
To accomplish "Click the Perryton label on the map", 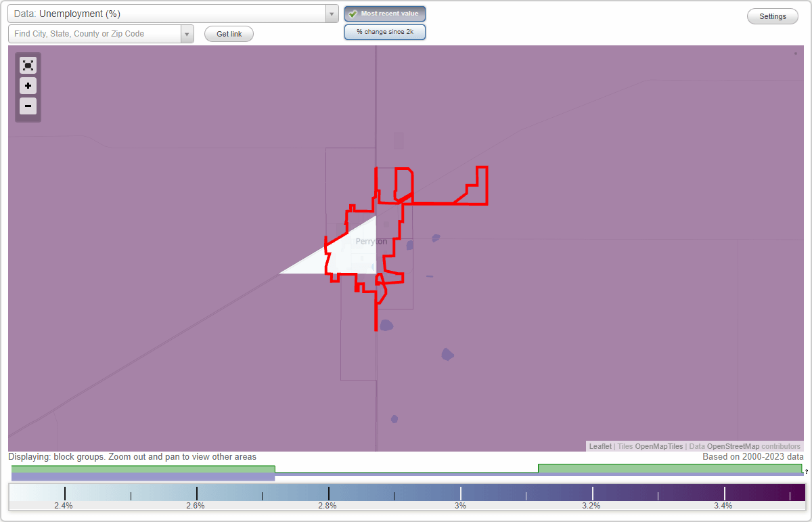I will 371,241.
